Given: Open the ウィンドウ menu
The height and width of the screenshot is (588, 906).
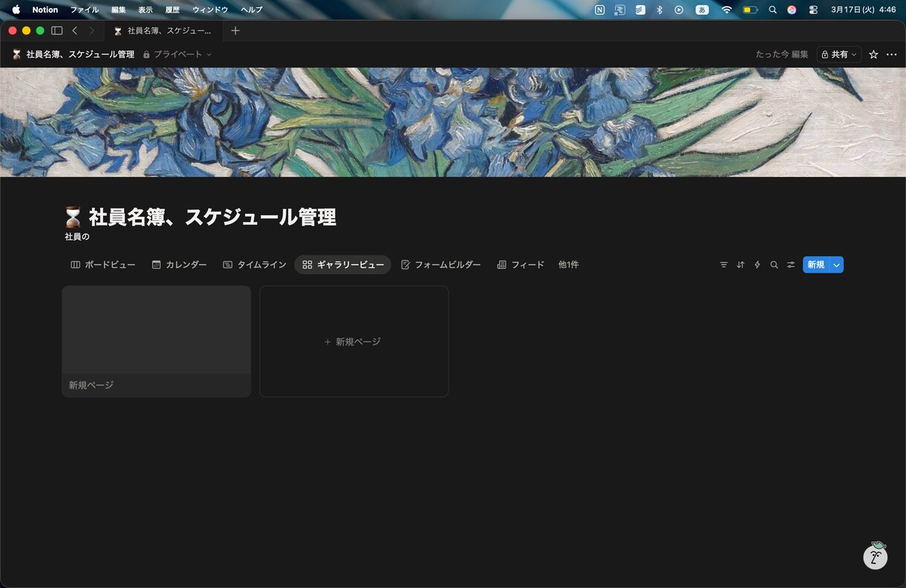Looking at the screenshot, I should [x=210, y=10].
